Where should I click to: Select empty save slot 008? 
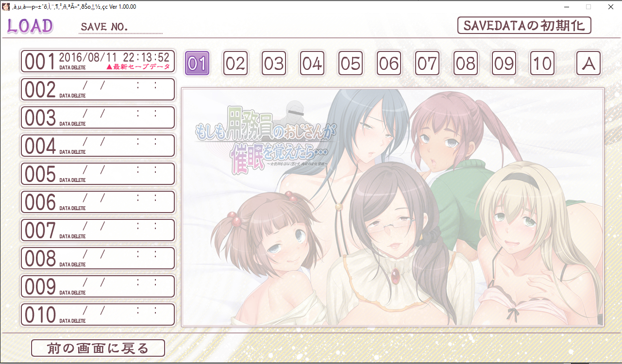point(98,258)
